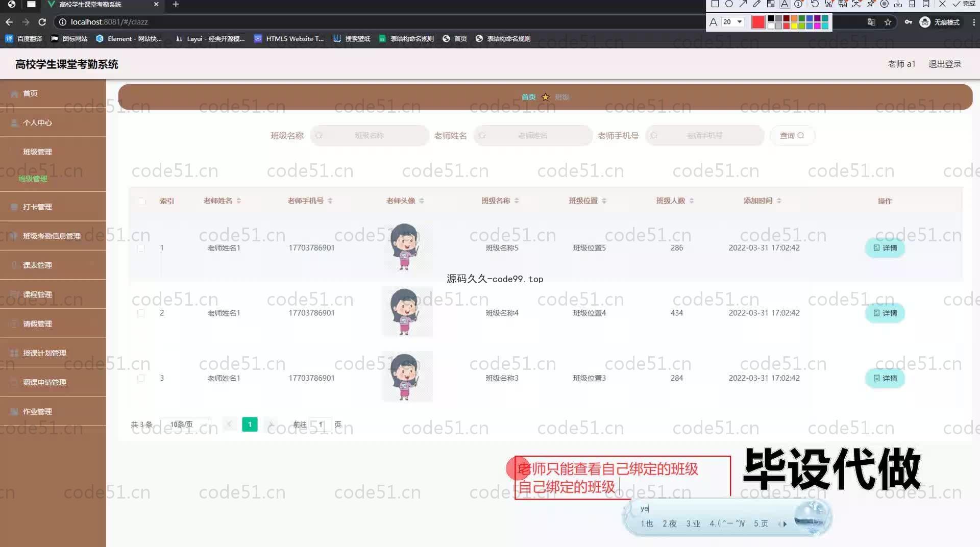Focus the 老师姓名 search field

(x=533, y=135)
